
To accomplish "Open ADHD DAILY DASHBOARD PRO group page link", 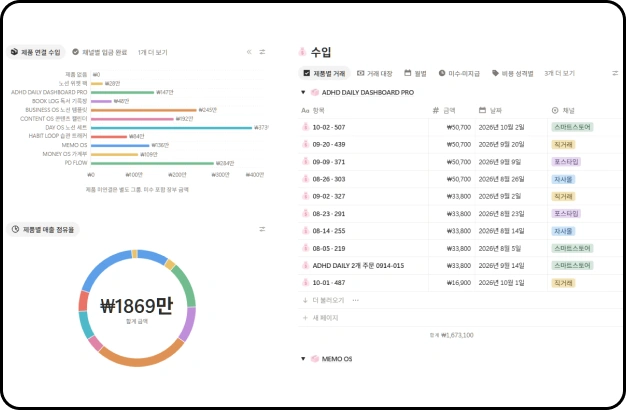I will click(368, 92).
